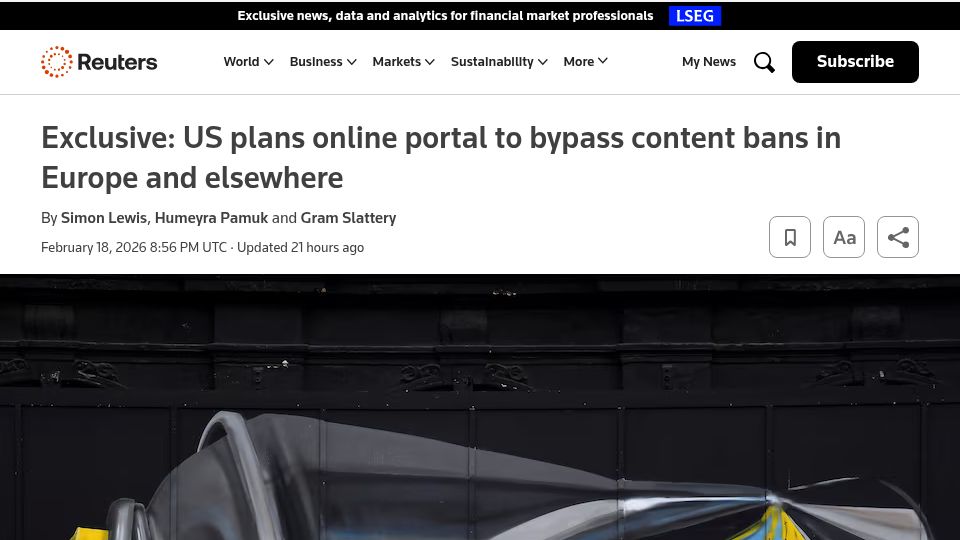Viewport: 960px width, 540px height.
Task: Open the search magnifier icon
Action: pyautogui.click(x=764, y=62)
